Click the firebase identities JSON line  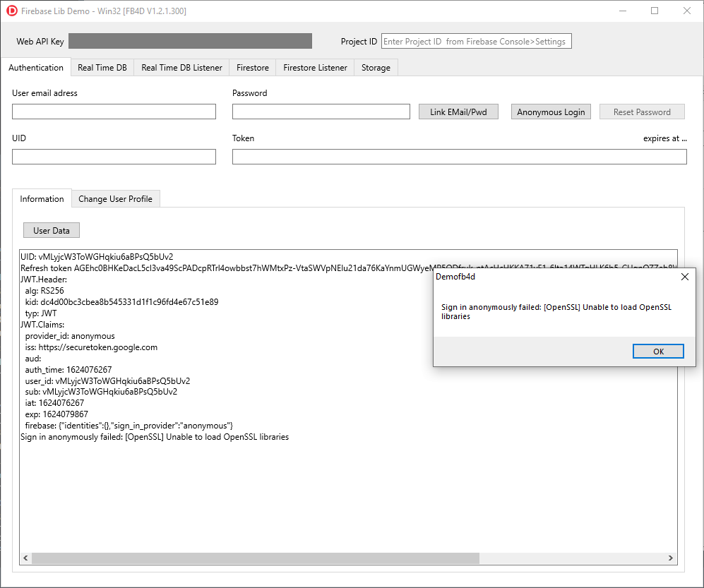click(129, 426)
